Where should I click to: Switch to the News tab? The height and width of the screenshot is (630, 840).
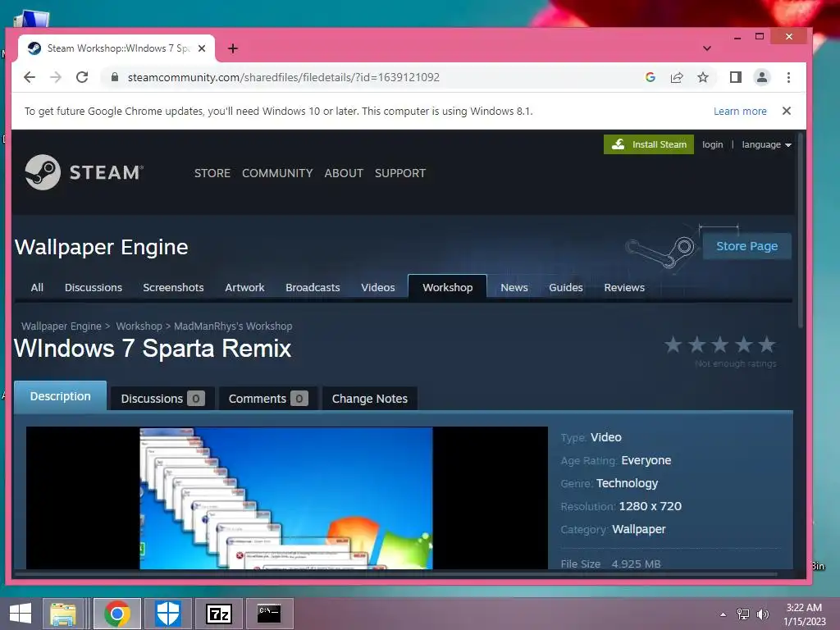[x=514, y=288]
